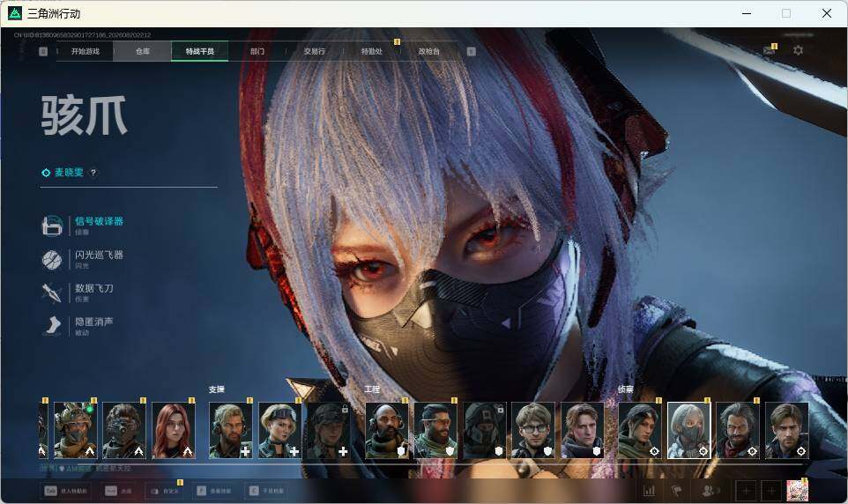Select the red-haired woman operator portrait
This screenshot has width=848, height=504.
[174, 431]
